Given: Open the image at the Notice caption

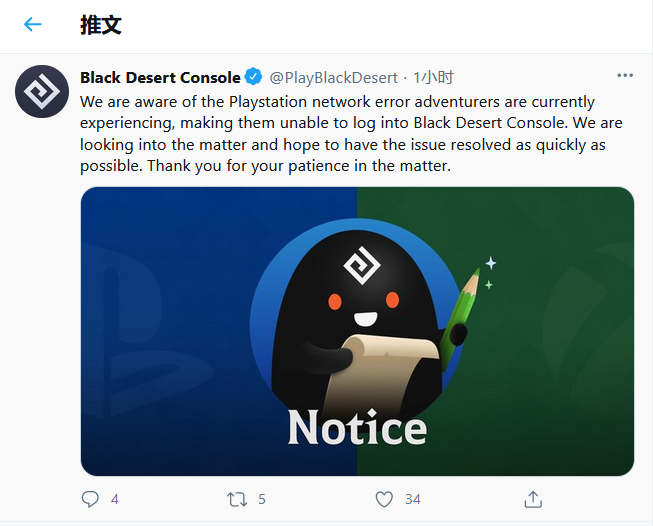Looking at the screenshot, I should [357, 428].
